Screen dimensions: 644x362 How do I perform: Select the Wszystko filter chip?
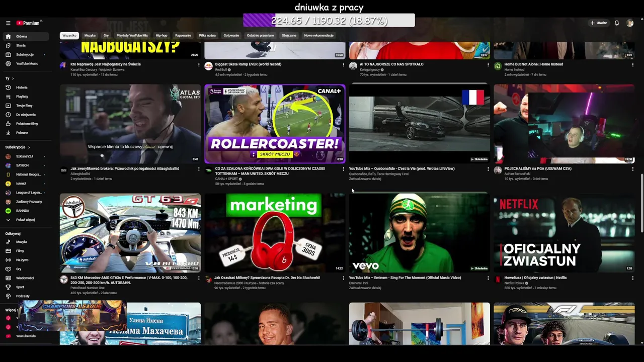click(x=69, y=36)
